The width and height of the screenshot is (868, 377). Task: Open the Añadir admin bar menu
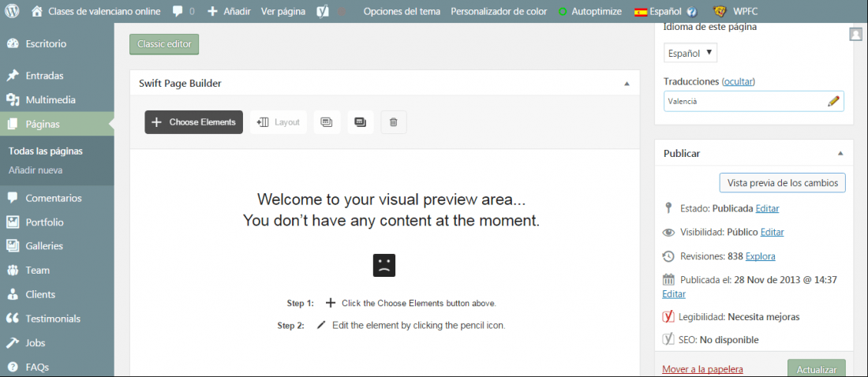(229, 11)
